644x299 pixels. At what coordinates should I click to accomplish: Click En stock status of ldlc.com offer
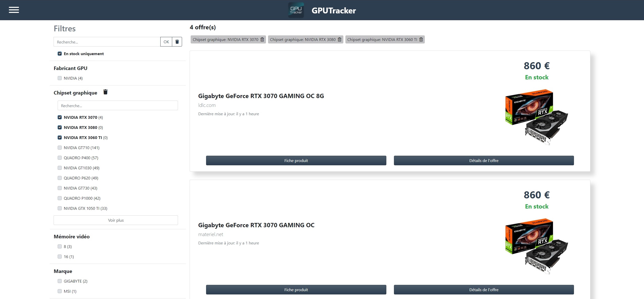coord(537,77)
